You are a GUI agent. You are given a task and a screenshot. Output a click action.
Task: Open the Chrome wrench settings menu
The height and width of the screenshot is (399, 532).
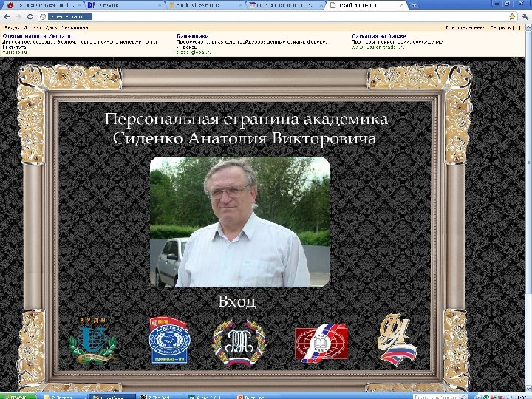coord(525,16)
